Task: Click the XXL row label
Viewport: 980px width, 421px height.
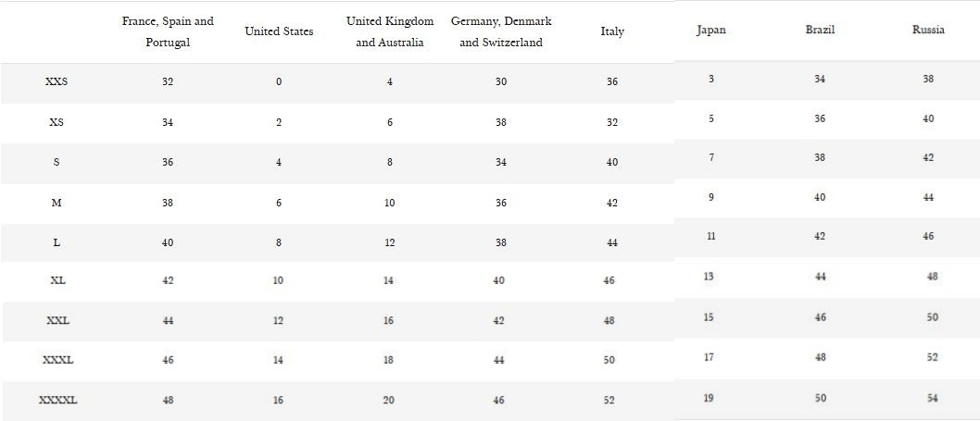Action: click(57, 321)
